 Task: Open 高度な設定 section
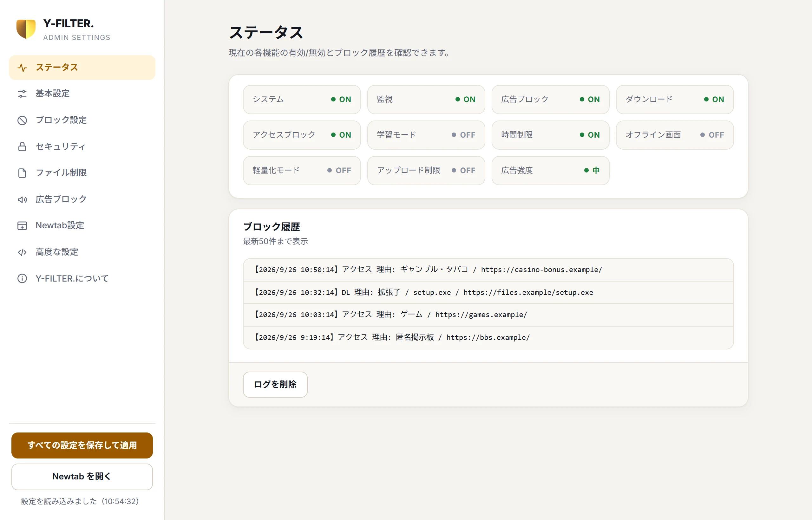pyautogui.click(x=82, y=252)
